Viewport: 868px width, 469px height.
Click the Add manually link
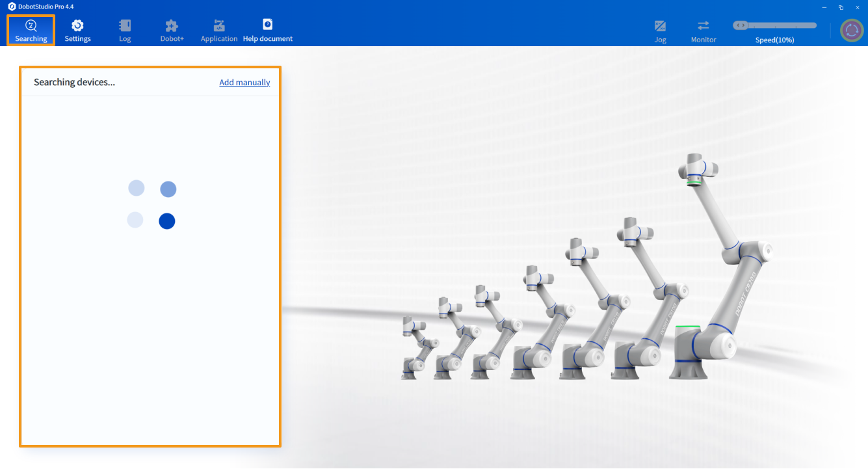(244, 82)
